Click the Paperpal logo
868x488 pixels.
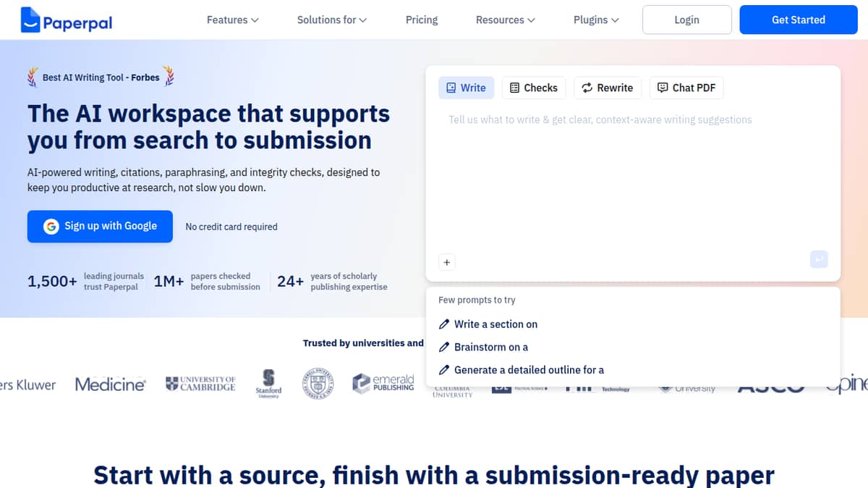click(x=67, y=21)
